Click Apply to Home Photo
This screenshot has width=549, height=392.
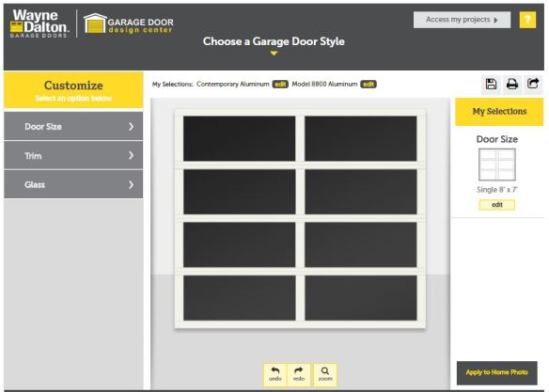pos(497,373)
